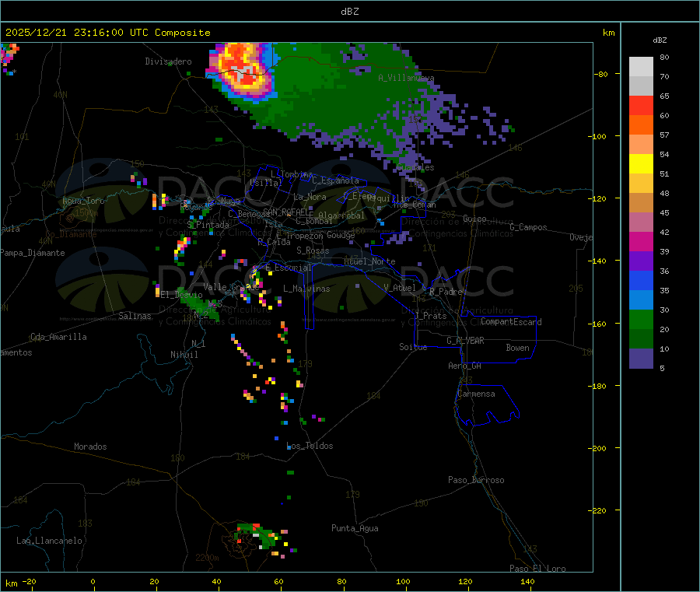Click the Pampa_Diamante map label
Screen dimensions: 700x592
pyautogui.click(x=33, y=253)
